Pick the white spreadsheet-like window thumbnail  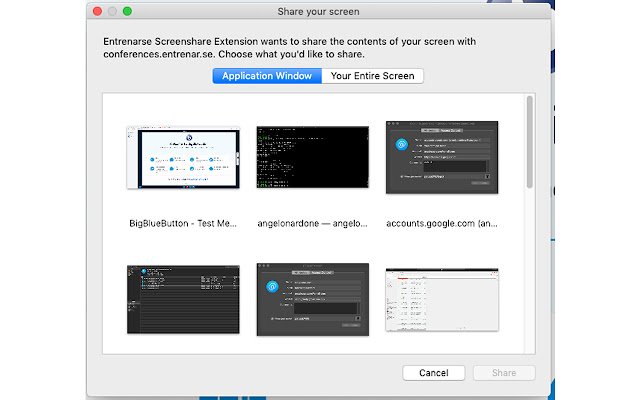click(x=442, y=300)
